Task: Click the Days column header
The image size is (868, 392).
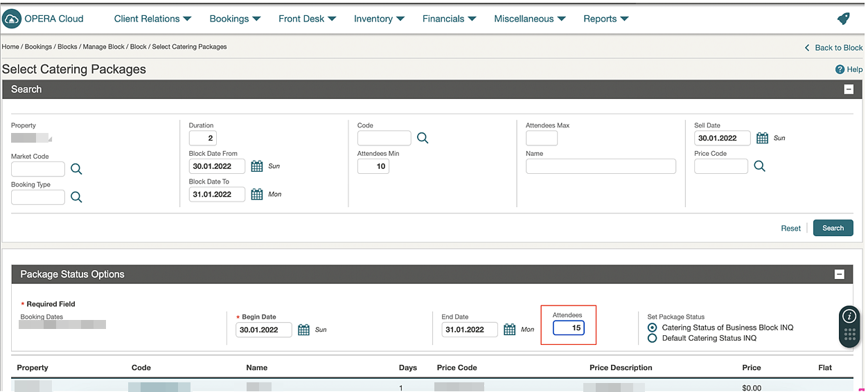Action: coord(408,368)
